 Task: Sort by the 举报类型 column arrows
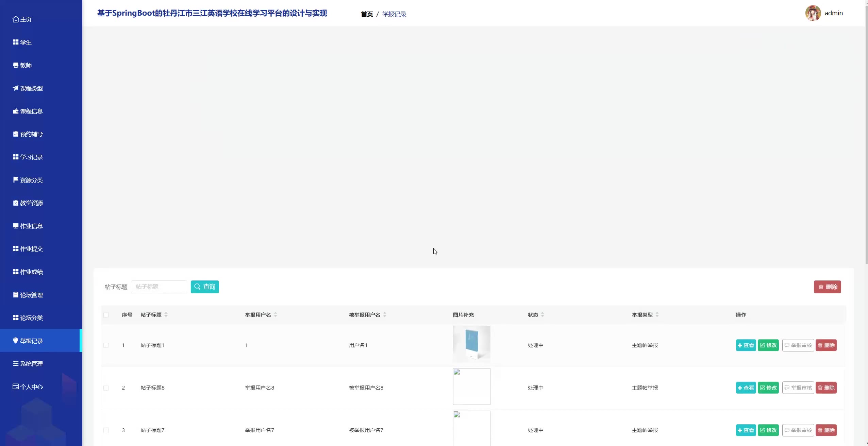pyautogui.click(x=657, y=315)
